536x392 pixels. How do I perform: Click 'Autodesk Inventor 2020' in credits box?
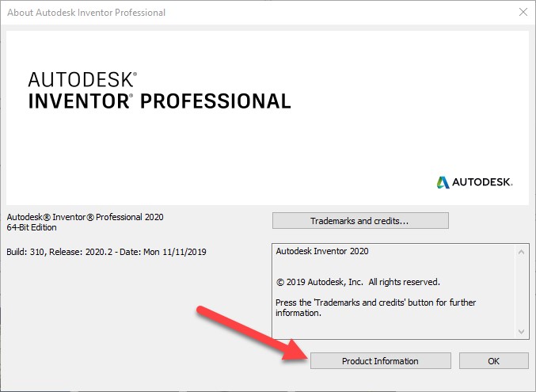pos(322,251)
